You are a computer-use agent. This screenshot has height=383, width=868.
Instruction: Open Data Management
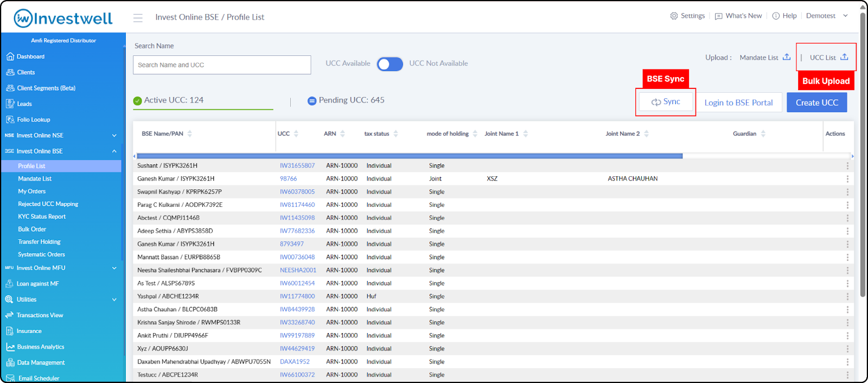click(41, 362)
